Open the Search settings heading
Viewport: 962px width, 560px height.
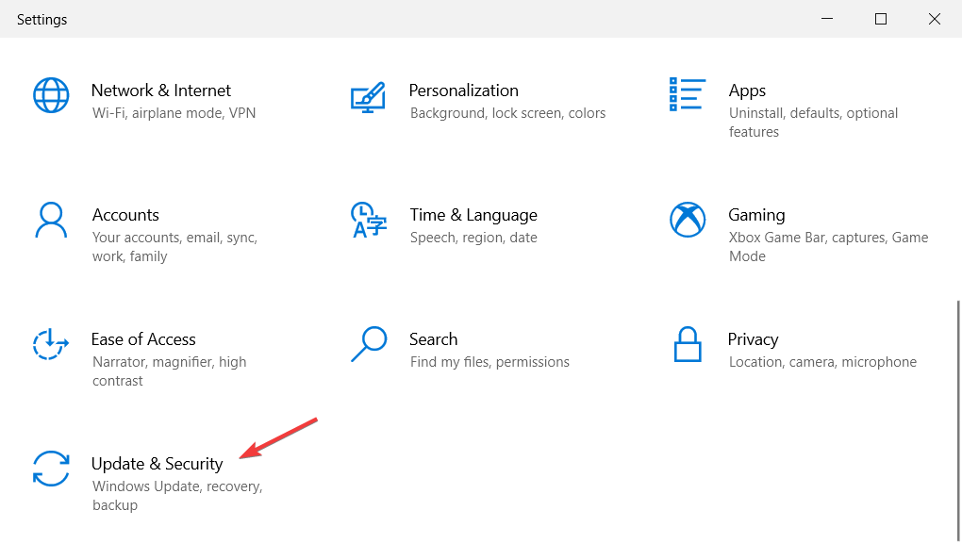433,339
